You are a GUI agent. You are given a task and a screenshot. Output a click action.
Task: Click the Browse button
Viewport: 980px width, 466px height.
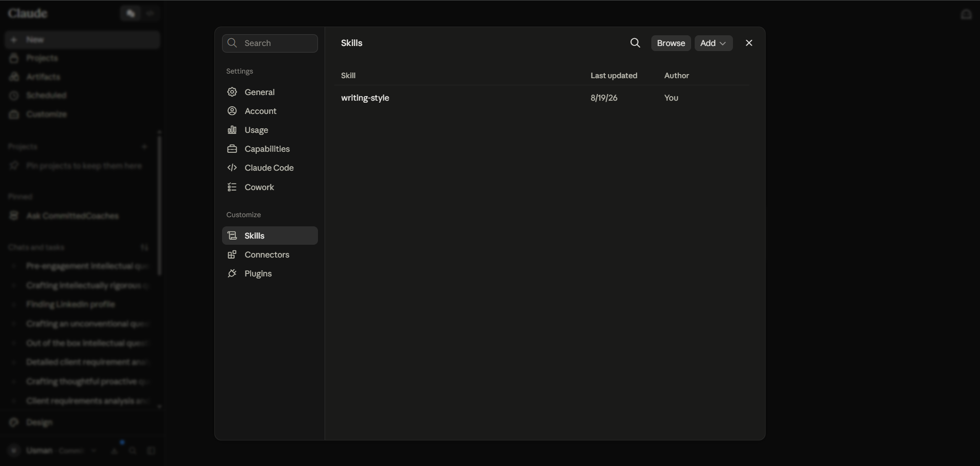pyautogui.click(x=671, y=43)
